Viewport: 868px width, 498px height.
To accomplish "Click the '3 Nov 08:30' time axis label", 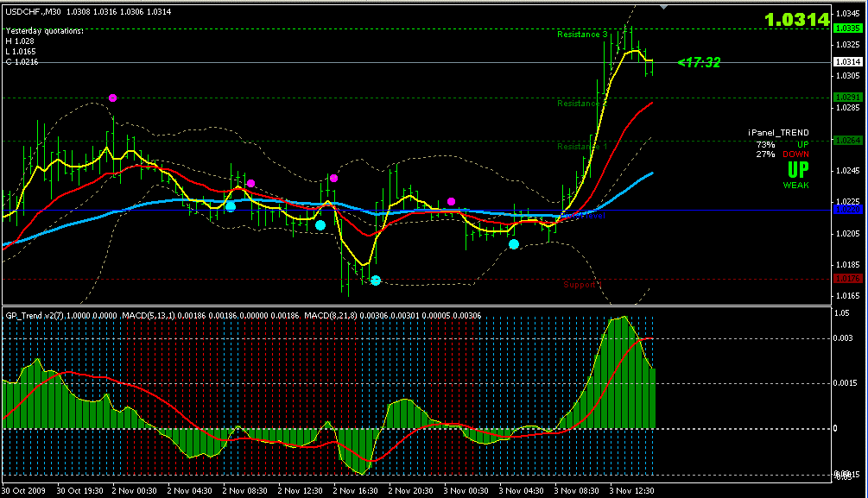I will pos(576,491).
